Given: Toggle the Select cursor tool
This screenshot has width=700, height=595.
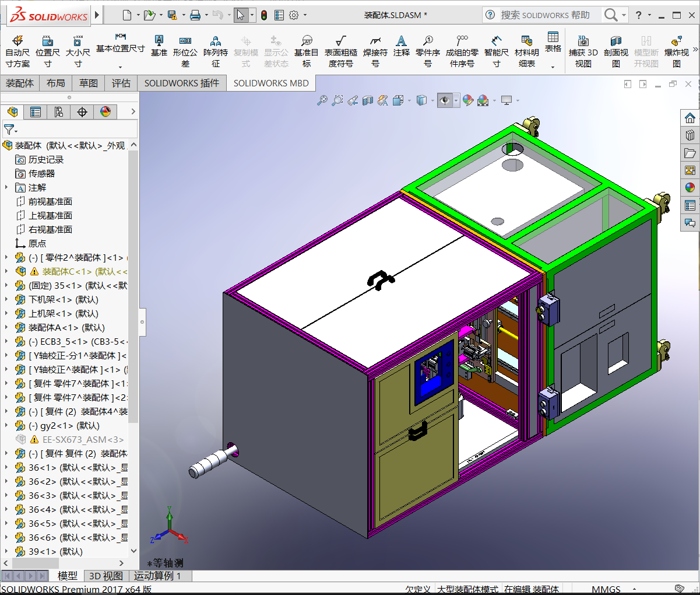Looking at the screenshot, I should 240,15.
